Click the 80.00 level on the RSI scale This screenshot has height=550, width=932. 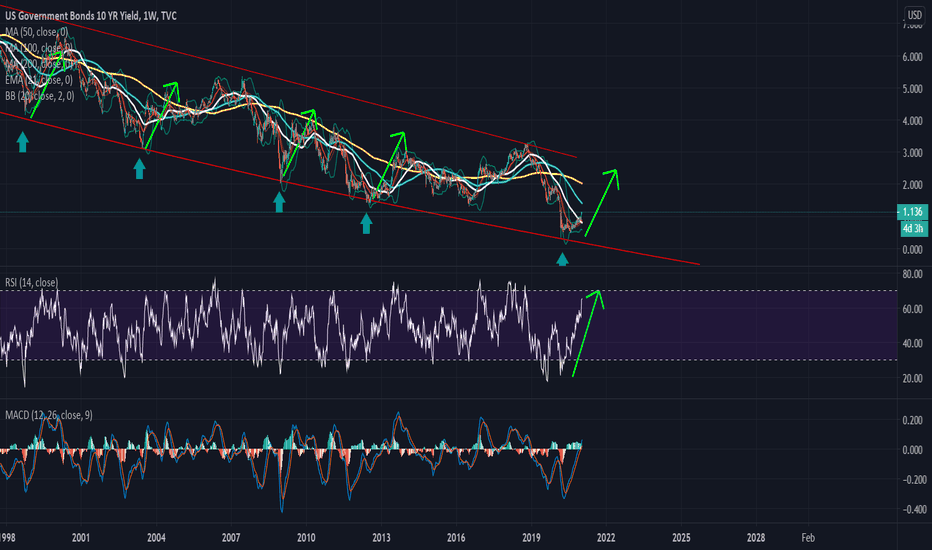pyautogui.click(x=912, y=274)
